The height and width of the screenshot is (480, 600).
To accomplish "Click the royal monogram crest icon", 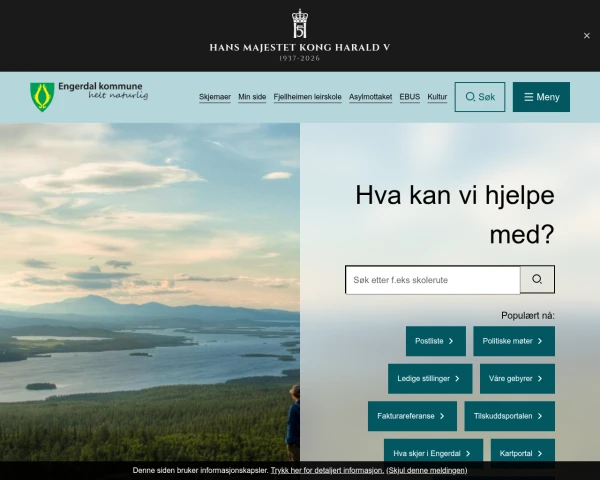I will coord(300,24).
